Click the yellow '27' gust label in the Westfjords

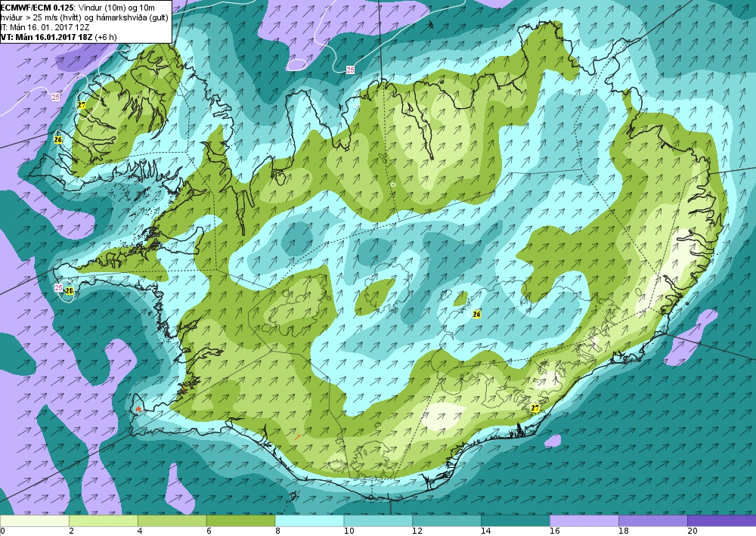(x=82, y=105)
